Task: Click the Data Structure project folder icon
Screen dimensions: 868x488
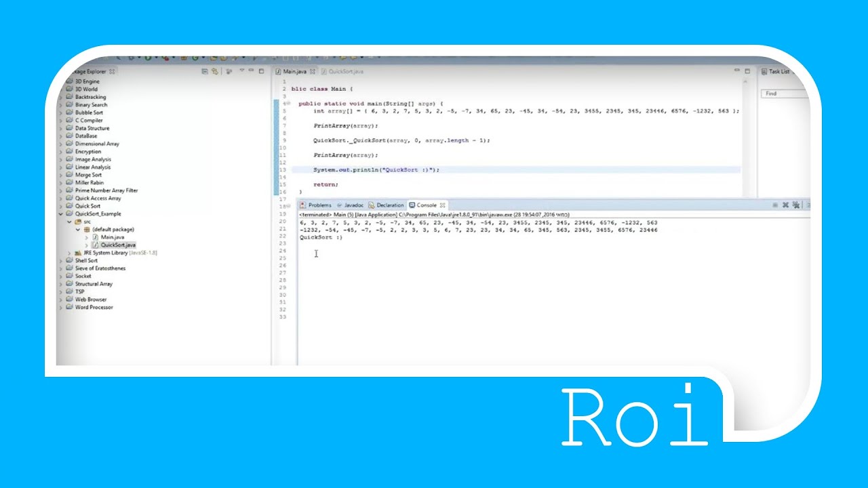Action: click(69, 128)
